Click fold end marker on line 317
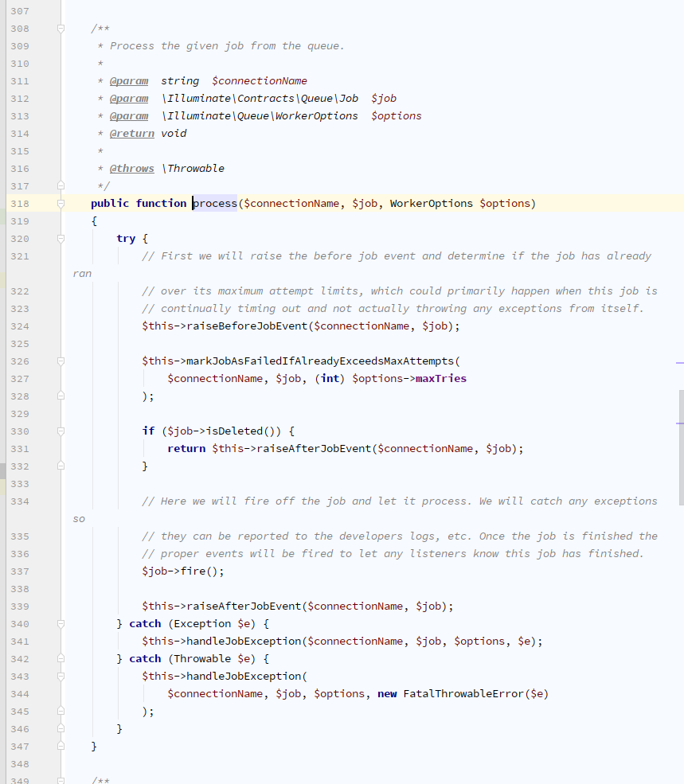The image size is (684, 784). tap(61, 186)
